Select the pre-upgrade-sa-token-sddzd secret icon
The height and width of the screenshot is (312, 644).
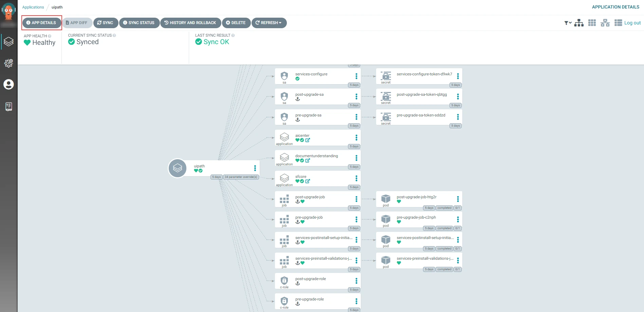tap(386, 117)
